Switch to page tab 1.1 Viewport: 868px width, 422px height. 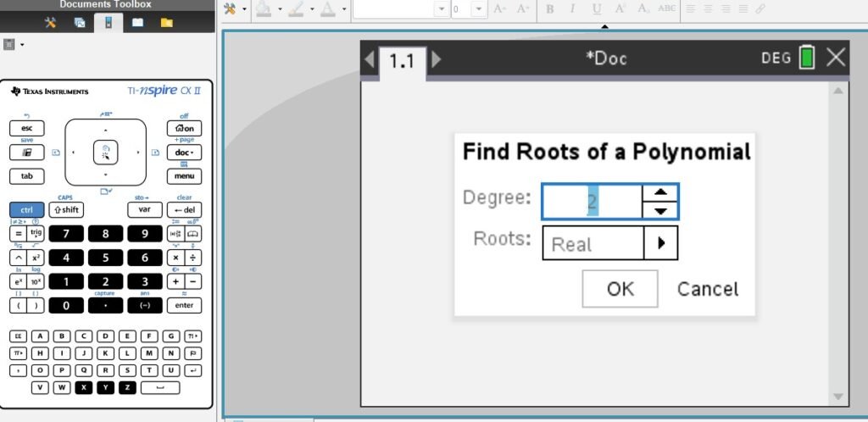403,61
